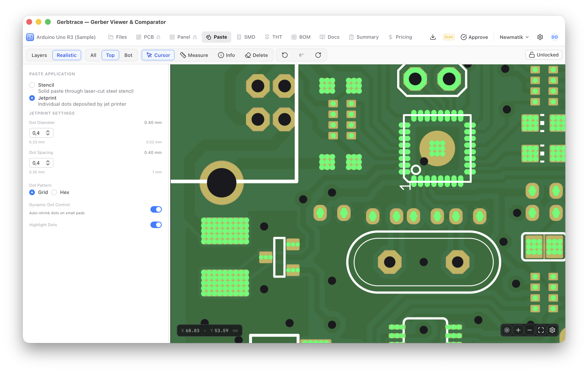This screenshot has height=373, width=588.
Task: Open the locked Panel tab
Action: tap(183, 37)
